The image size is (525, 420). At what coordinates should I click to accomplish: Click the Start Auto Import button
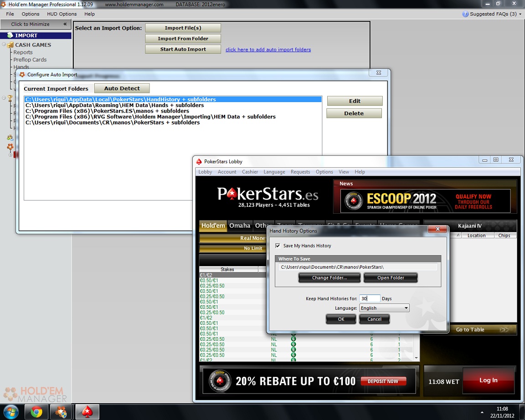183,49
